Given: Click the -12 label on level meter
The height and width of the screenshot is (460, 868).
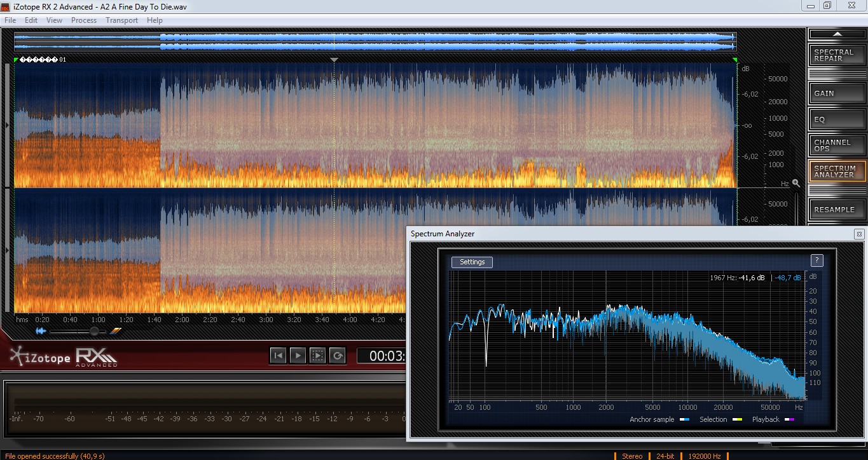Looking at the screenshot, I should click(332, 419).
